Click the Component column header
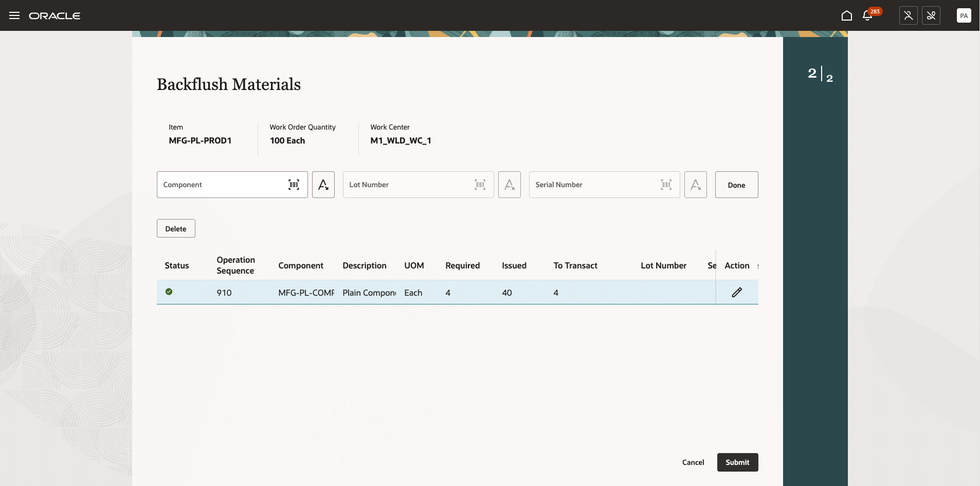980x486 pixels. click(301, 265)
